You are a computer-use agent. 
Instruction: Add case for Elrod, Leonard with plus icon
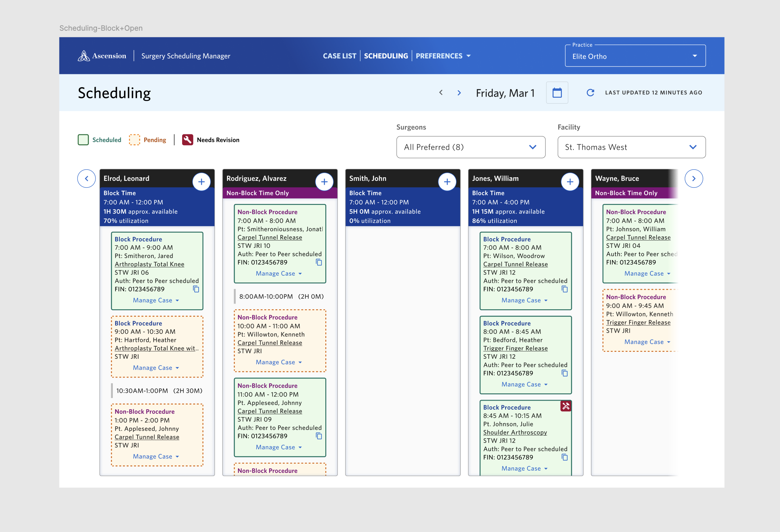click(201, 182)
